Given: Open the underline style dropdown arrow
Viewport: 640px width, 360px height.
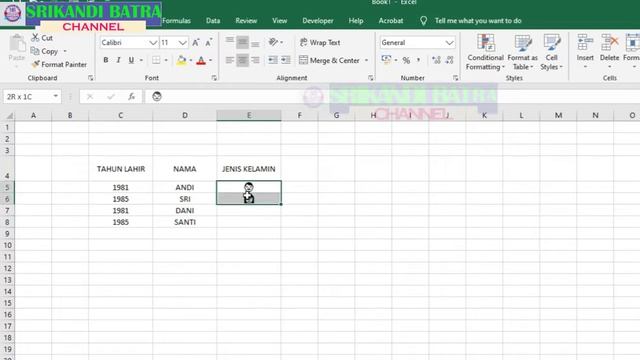Looking at the screenshot, I should (141, 60).
